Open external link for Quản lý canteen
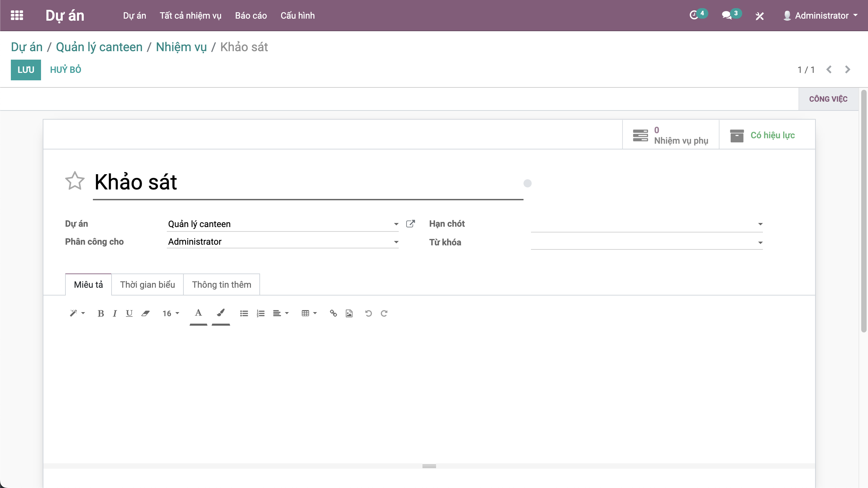This screenshot has width=868, height=488. point(410,224)
